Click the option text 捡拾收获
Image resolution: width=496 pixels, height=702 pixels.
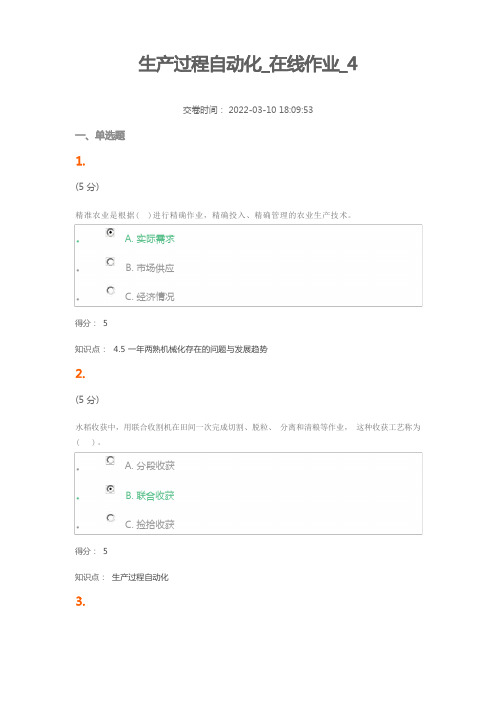tap(155, 524)
